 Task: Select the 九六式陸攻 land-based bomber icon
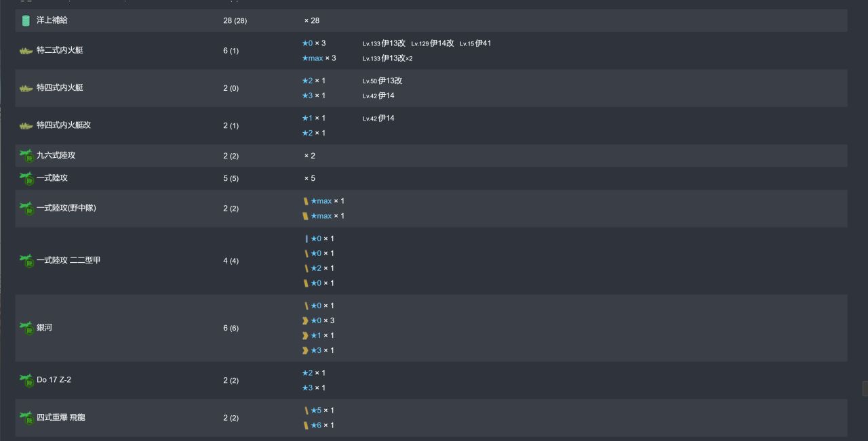coord(26,156)
